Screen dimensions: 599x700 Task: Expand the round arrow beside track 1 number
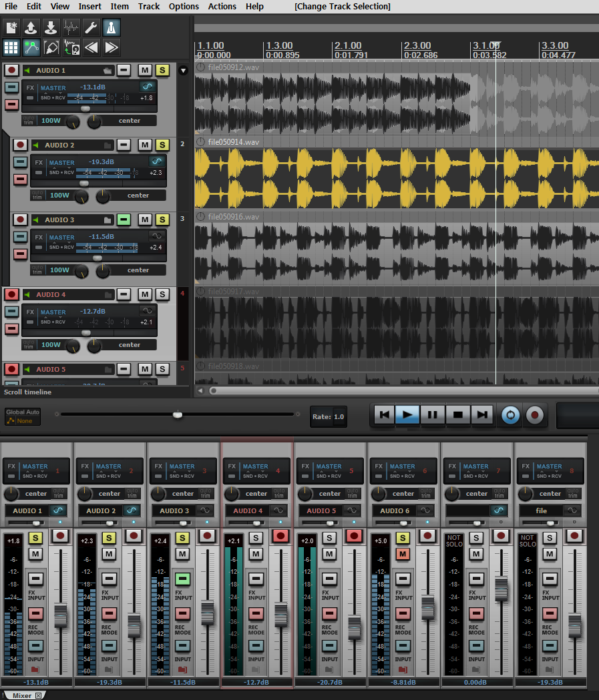[183, 70]
